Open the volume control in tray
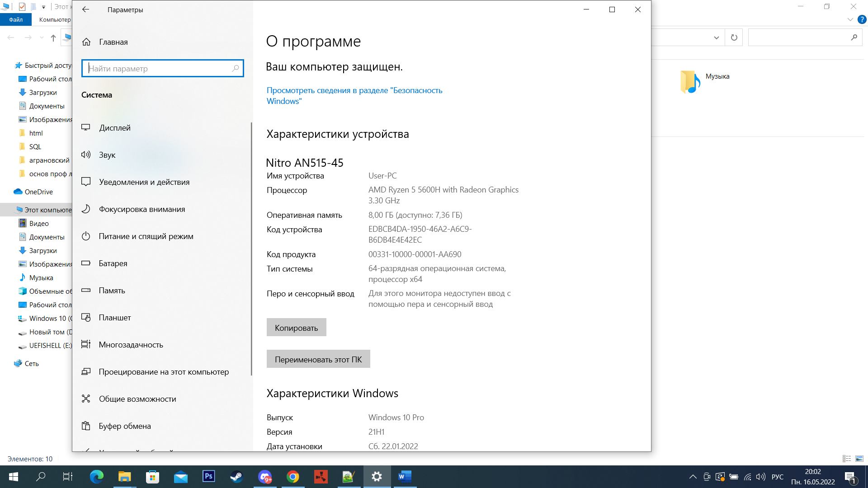 (x=761, y=477)
